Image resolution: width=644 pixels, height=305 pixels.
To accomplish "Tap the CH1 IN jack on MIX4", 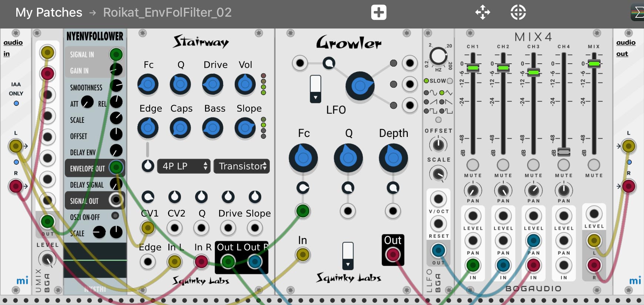I will tap(473, 265).
